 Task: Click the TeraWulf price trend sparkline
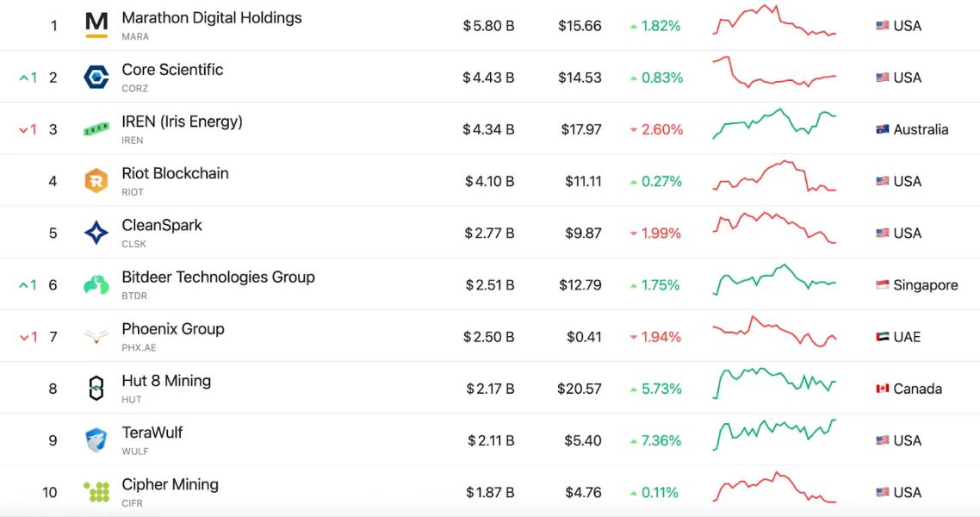pyautogui.click(x=774, y=435)
